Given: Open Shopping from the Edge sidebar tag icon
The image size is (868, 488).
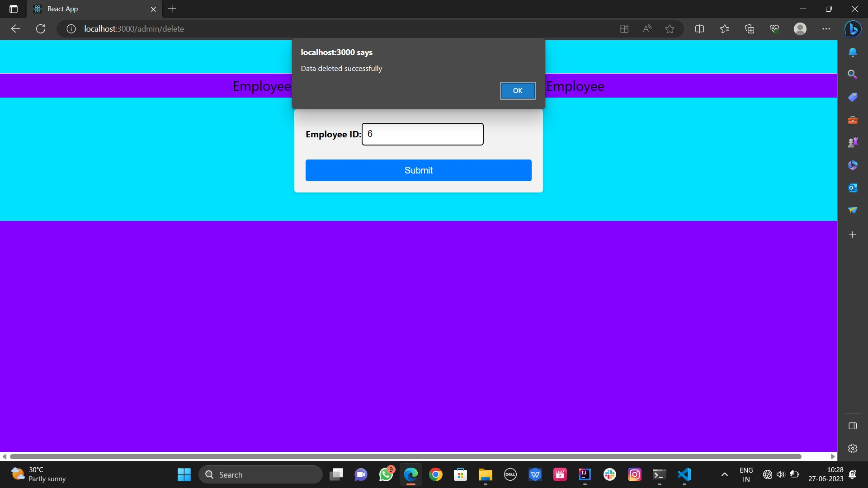Looking at the screenshot, I should coord(854,97).
